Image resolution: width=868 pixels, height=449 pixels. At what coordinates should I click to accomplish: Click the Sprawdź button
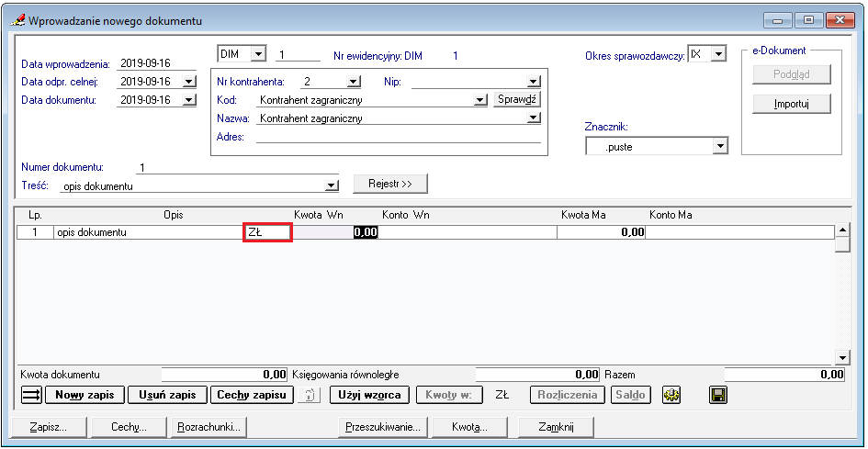coord(516,100)
